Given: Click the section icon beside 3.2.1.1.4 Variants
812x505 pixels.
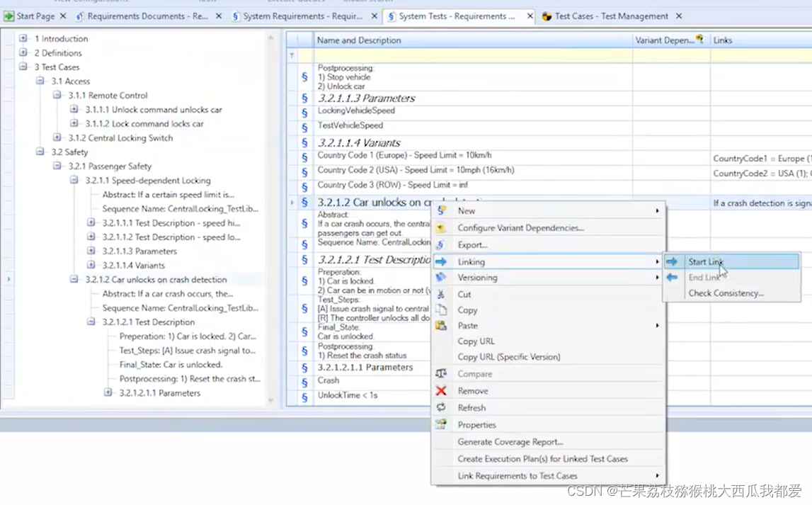Looking at the screenshot, I should coord(304,142).
